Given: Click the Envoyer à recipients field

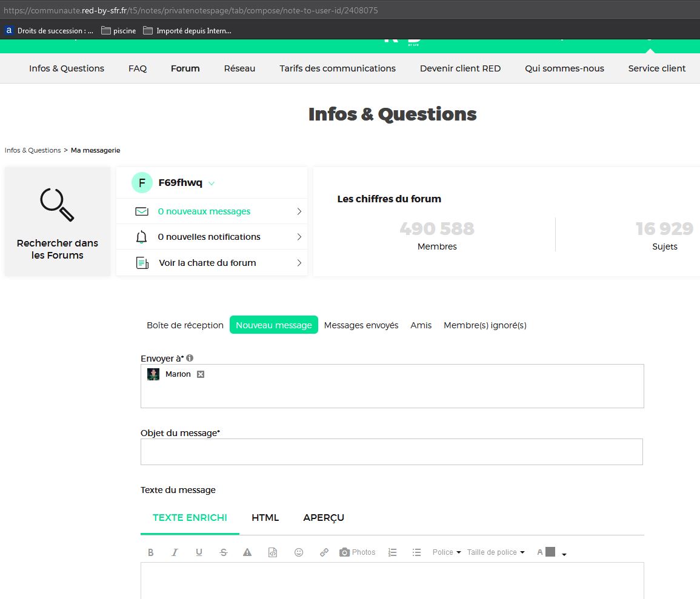Looking at the screenshot, I should (x=392, y=386).
